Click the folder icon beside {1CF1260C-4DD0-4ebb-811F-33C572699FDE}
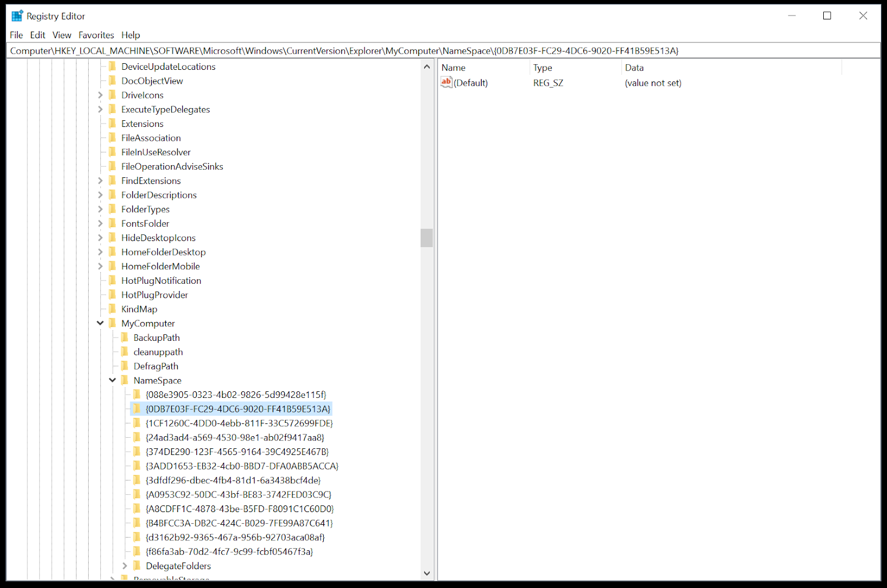 point(137,423)
